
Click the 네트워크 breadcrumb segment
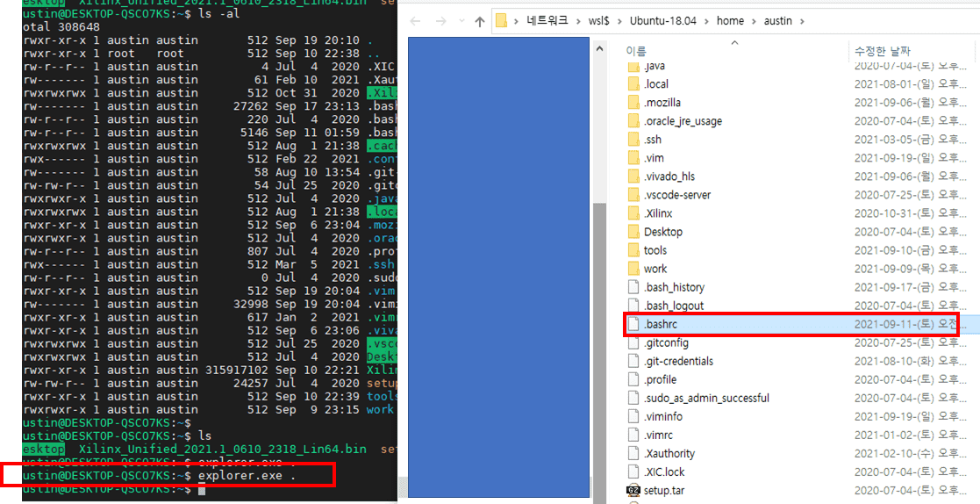[x=547, y=21]
